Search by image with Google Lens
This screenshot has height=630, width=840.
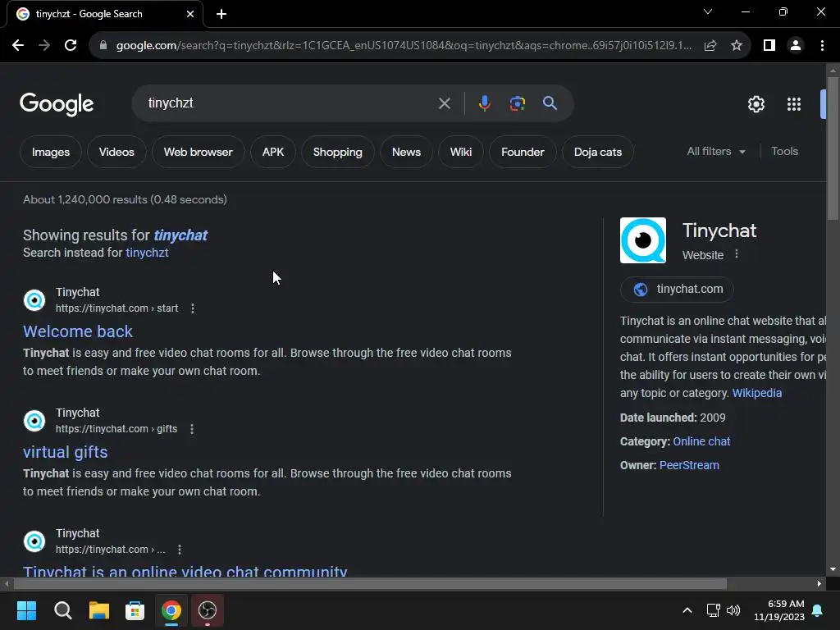click(x=518, y=103)
